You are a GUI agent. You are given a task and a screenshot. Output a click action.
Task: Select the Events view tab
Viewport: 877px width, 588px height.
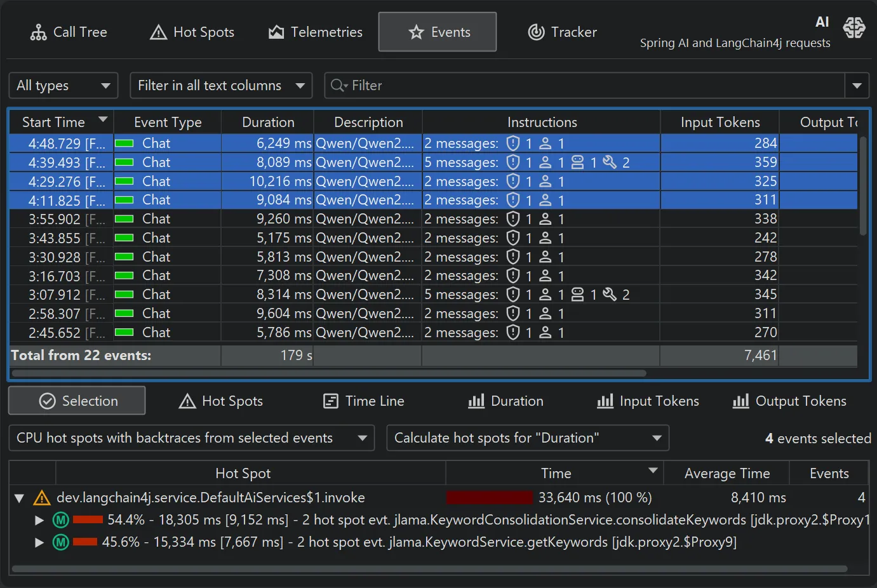[438, 32]
